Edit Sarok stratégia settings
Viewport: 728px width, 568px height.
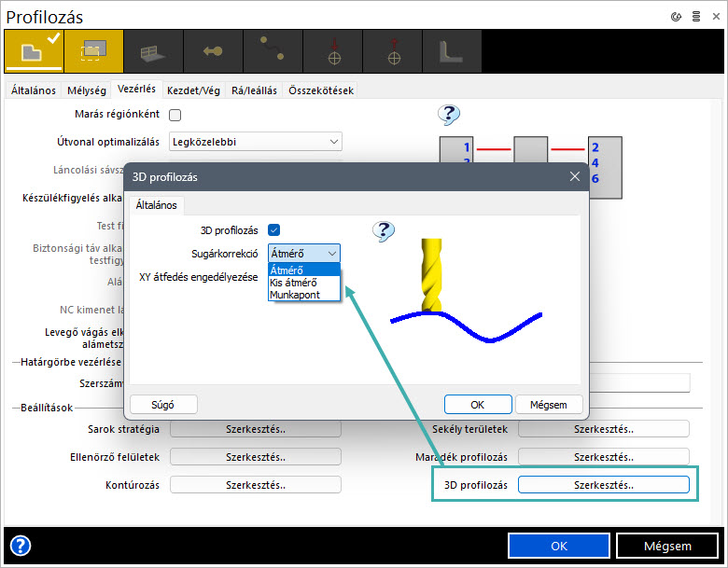(256, 429)
